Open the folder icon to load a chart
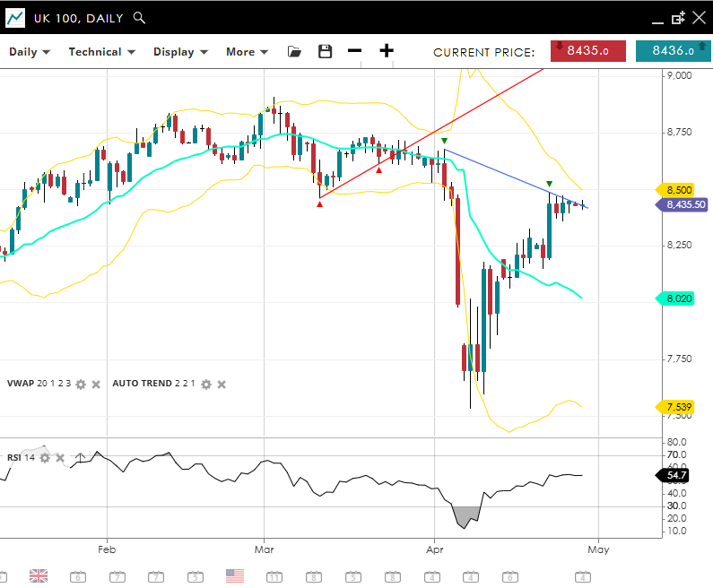This screenshot has height=588, width=713. pos(294,51)
